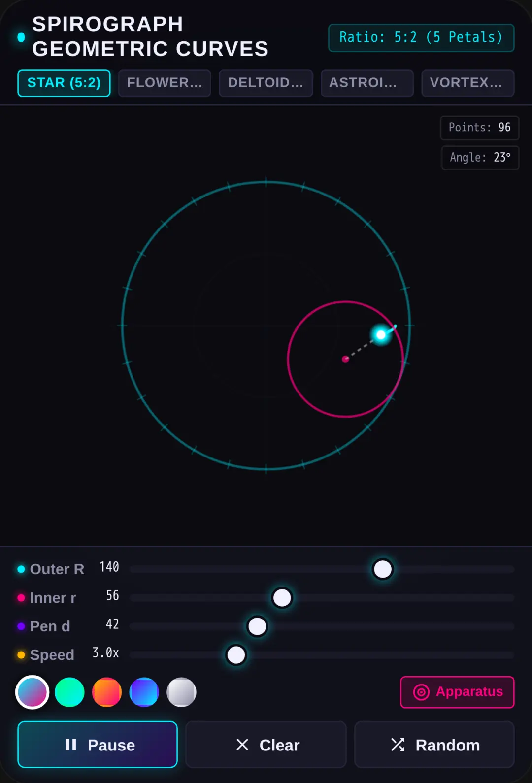Choose the DELTOID preset tab

[266, 83]
